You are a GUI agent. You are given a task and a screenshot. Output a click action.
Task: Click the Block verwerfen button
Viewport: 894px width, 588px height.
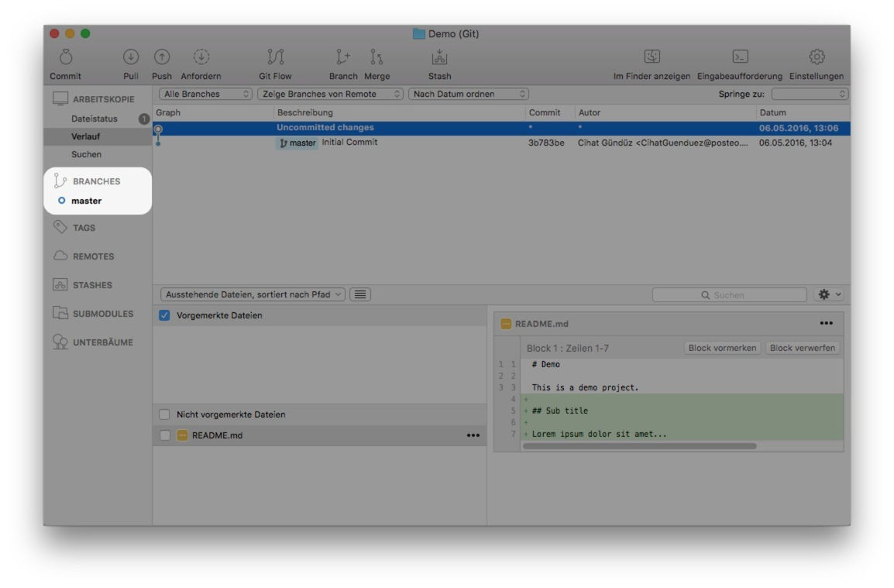tap(803, 348)
